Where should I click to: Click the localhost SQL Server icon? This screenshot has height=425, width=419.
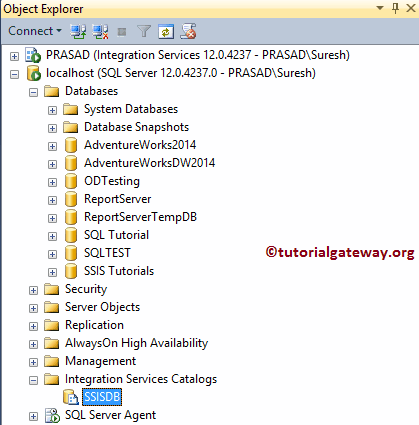click(33, 73)
